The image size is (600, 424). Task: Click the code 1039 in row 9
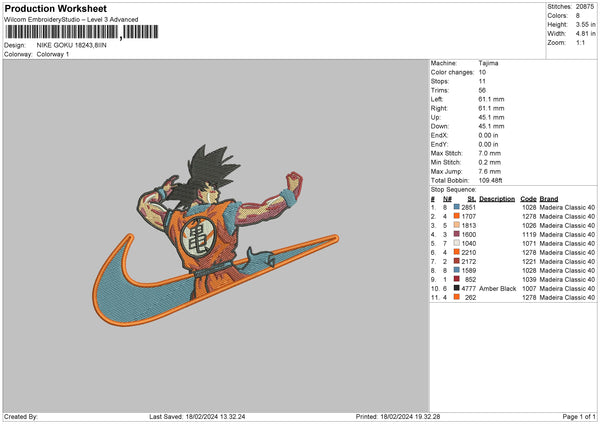pos(529,279)
